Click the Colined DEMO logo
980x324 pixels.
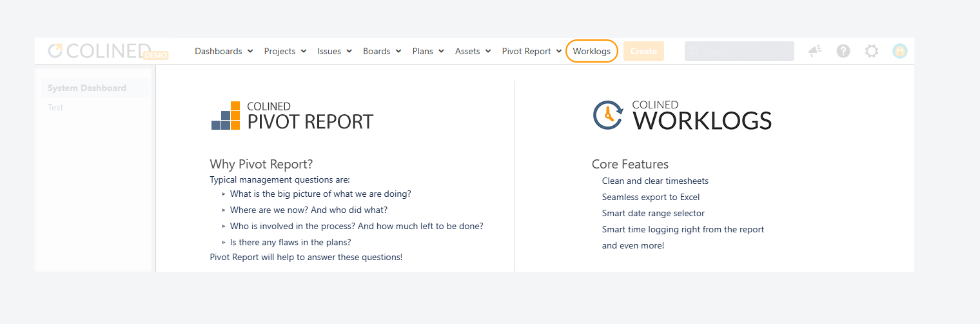108,51
